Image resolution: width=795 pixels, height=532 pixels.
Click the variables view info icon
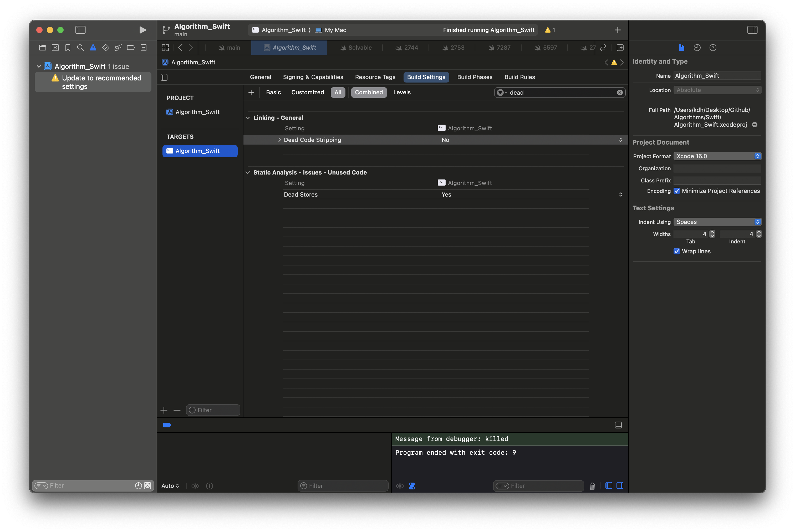[x=209, y=486]
